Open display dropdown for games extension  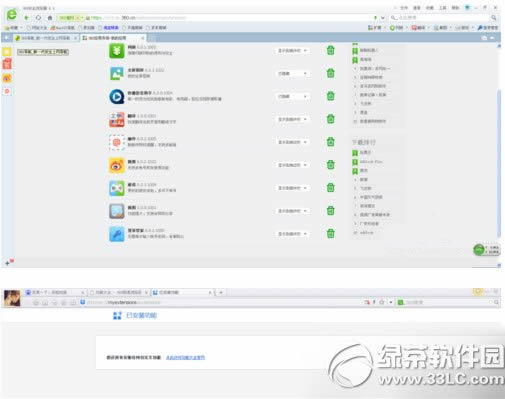coord(292,188)
